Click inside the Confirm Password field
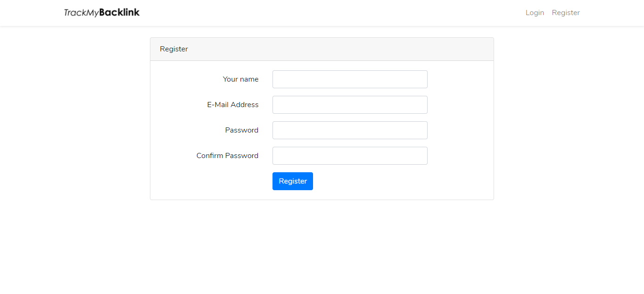644x294 pixels. [349, 156]
